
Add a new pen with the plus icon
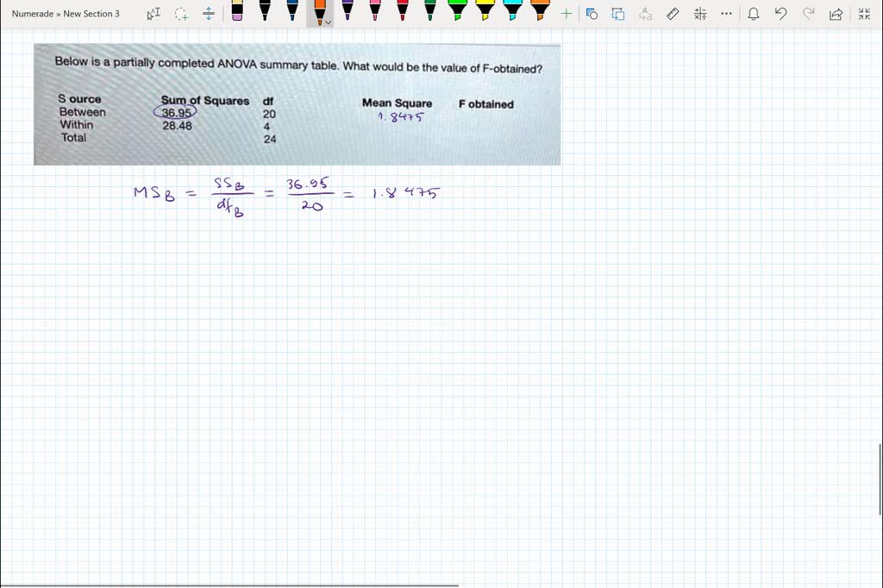click(566, 14)
